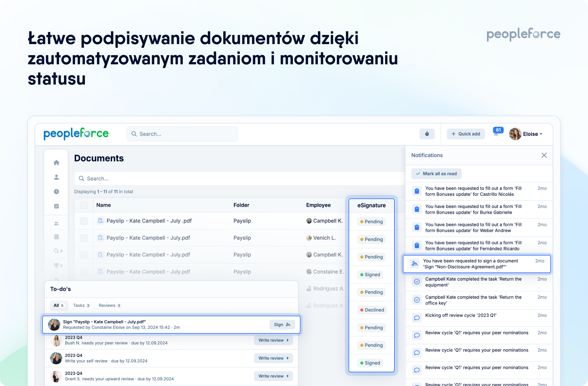This screenshot has height=386, width=588.
Task: Click form icon for Burke Gabrielle notification
Action: coord(417,209)
